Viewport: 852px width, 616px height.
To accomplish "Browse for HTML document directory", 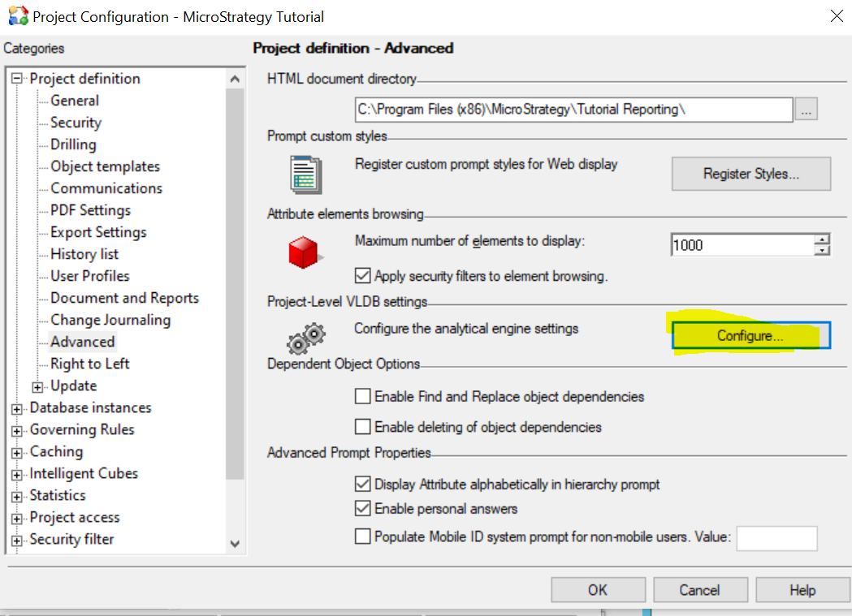I will point(806,109).
